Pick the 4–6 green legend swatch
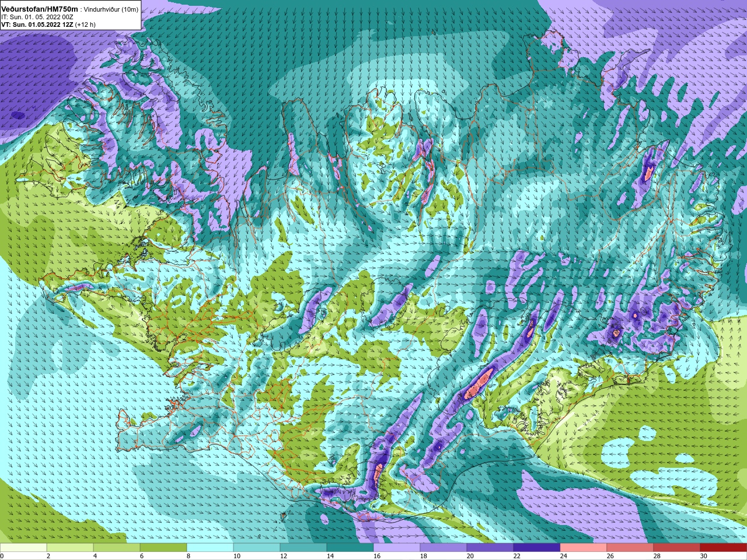The image size is (747, 560). pos(117,548)
